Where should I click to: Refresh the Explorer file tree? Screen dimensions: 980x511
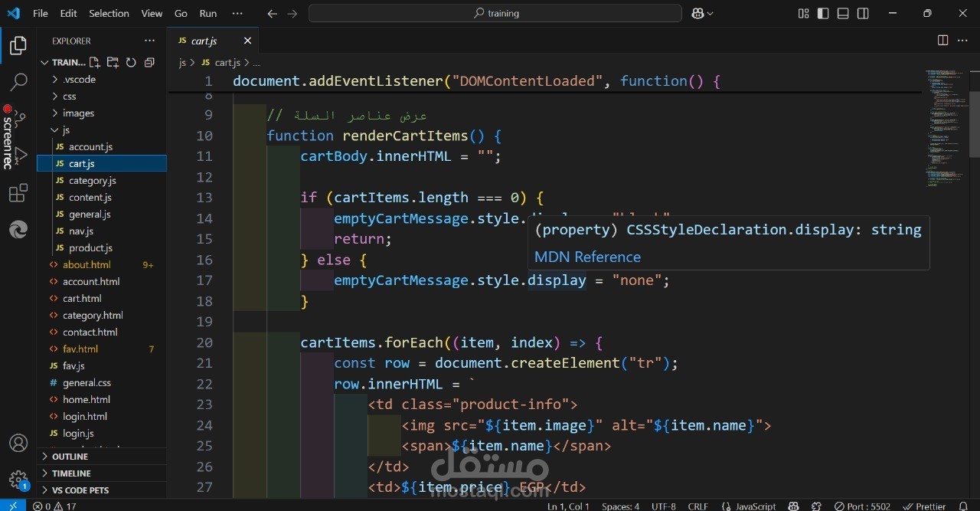click(131, 62)
